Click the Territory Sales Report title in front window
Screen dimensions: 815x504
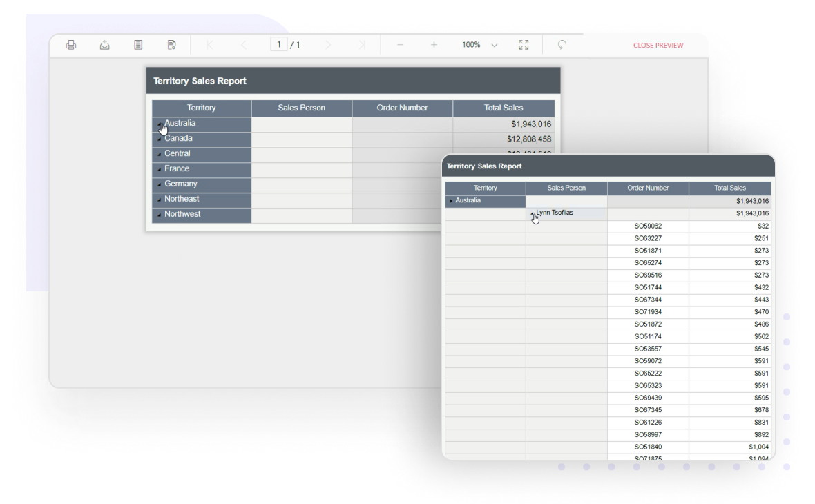tap(484, 166)
